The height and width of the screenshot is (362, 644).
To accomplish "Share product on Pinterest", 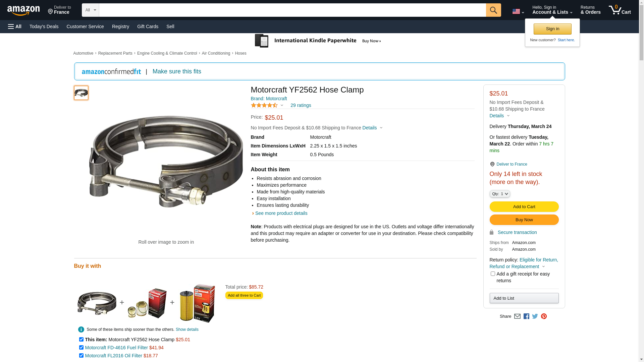I will point(544,316).
